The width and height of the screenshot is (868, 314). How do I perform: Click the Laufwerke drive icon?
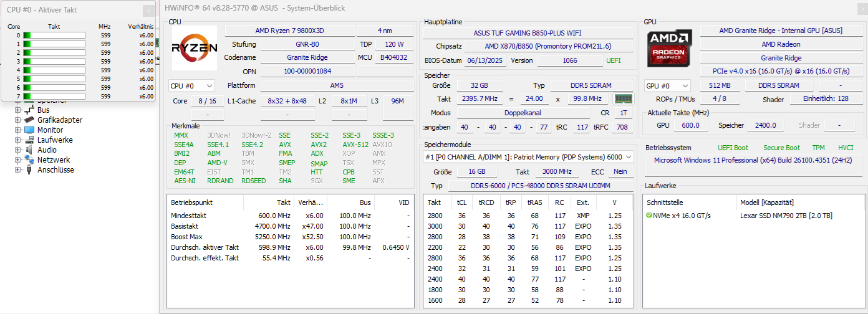29,140
